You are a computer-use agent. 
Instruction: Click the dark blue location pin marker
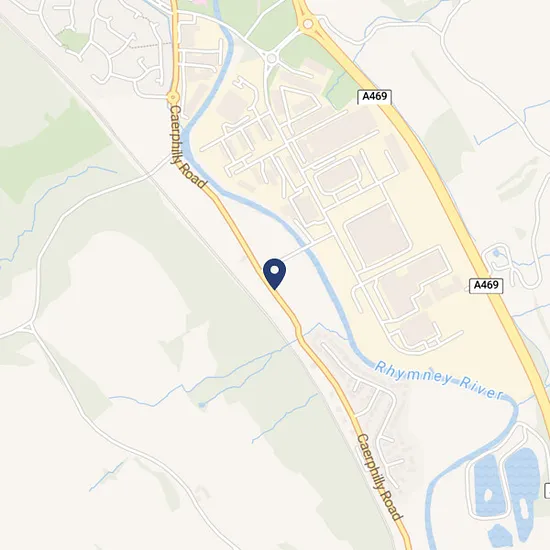[275, 274]
